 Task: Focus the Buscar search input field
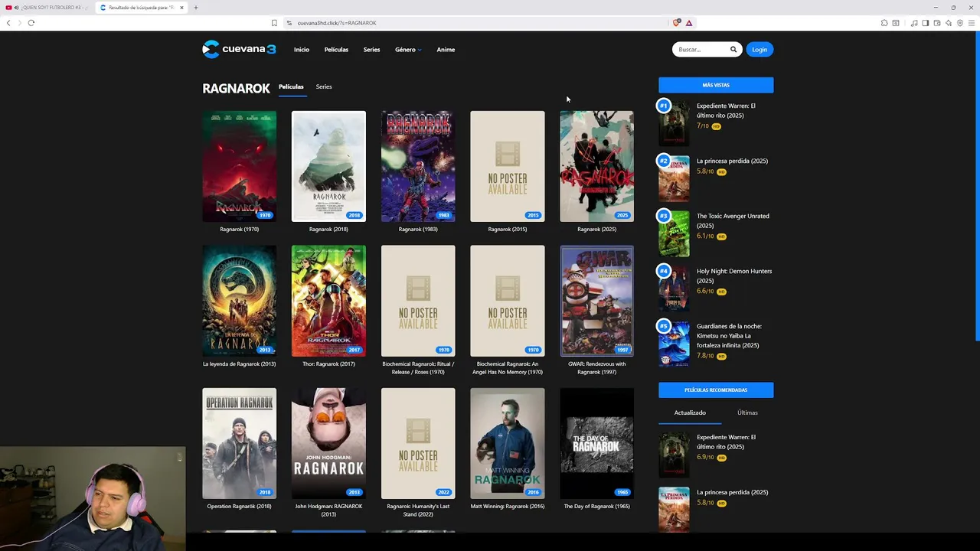701,50
